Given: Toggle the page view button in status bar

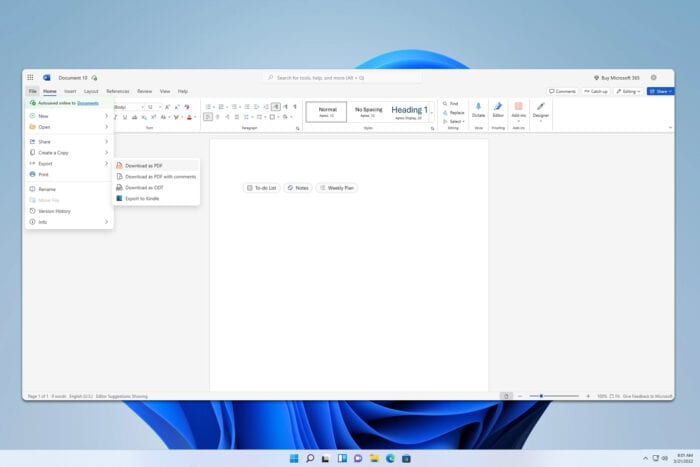Looking at the screenshot, I should click(506, 396).
